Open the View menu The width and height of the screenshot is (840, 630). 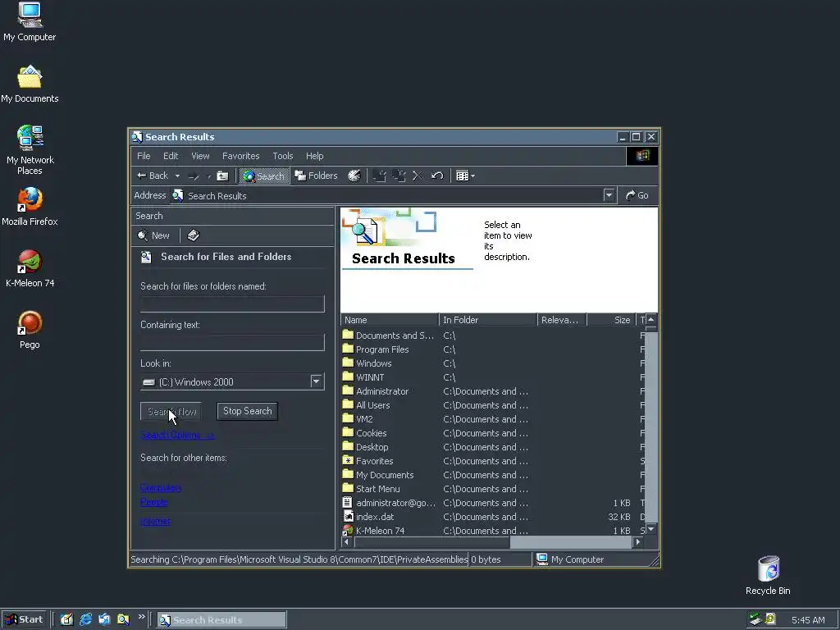pos(200,156)
